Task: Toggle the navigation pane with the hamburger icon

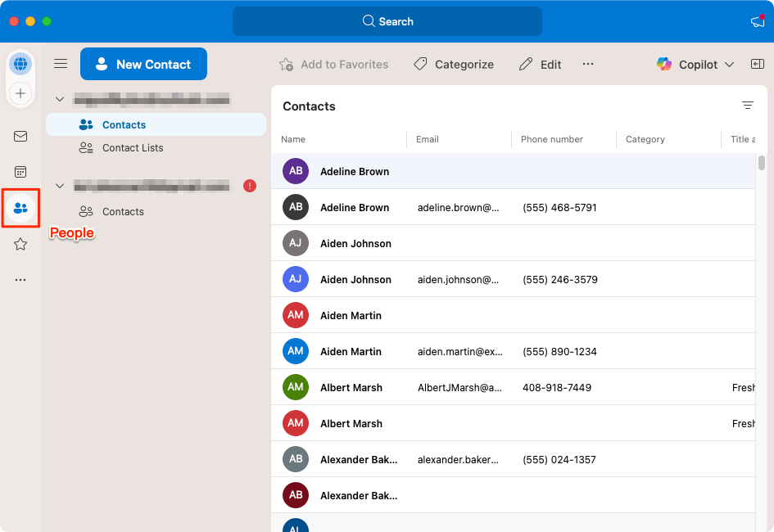Action: (60, 63)
